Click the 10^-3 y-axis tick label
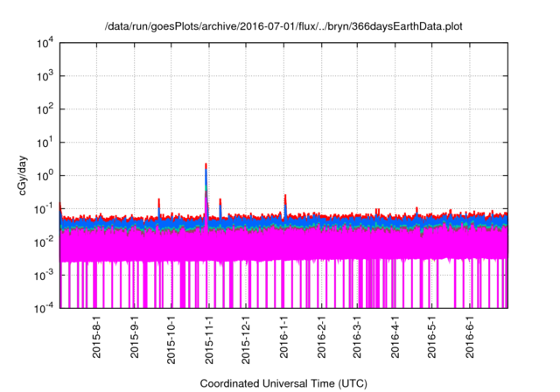Viewport: 560px width, 392px height. [44, 275]
